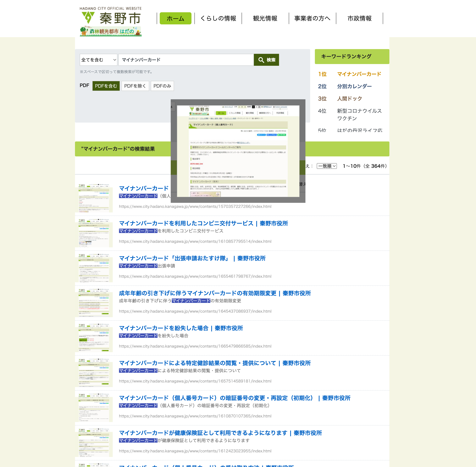Click URL ending 1645437086937/index.html
This screenshot has width=476, height=467.
[x=195, y=312]
